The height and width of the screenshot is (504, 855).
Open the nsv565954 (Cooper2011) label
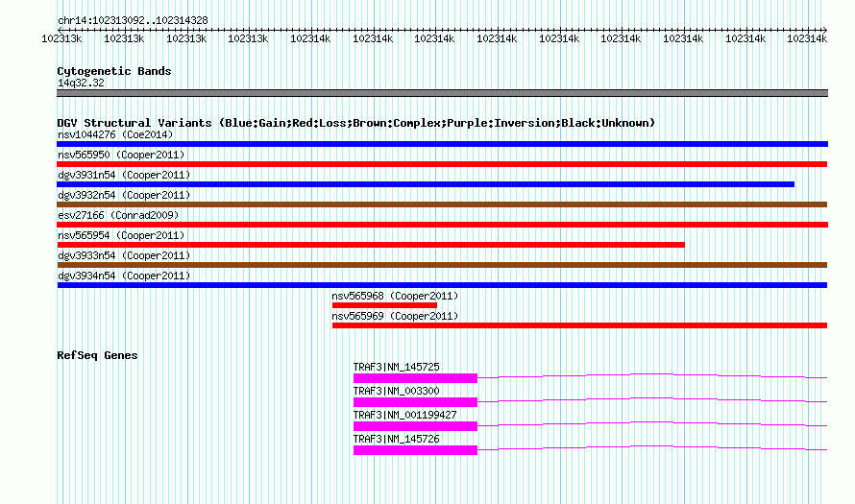click(121, 235)
